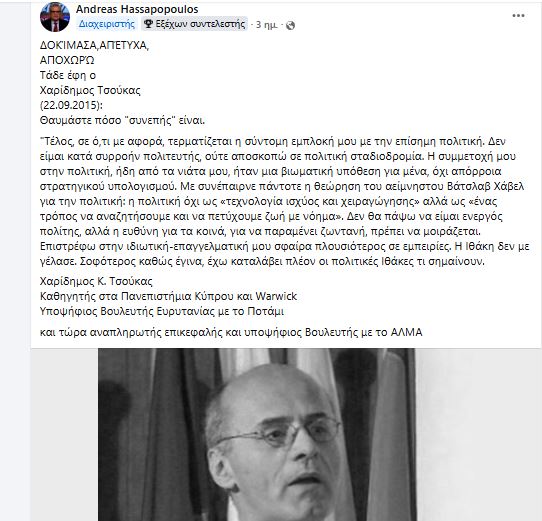
Task: Click the trophy icon beside Εξέχων συντελεστής
Action: pos(148,24)
